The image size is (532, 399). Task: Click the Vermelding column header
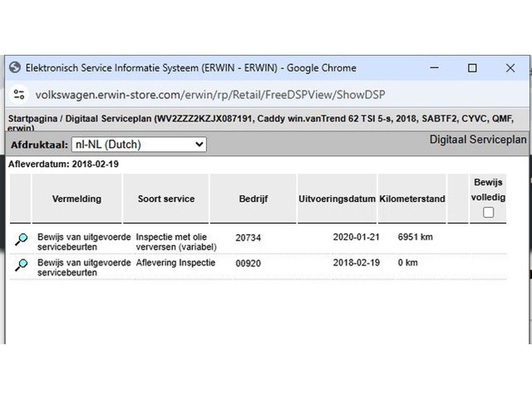coord(77,199)
